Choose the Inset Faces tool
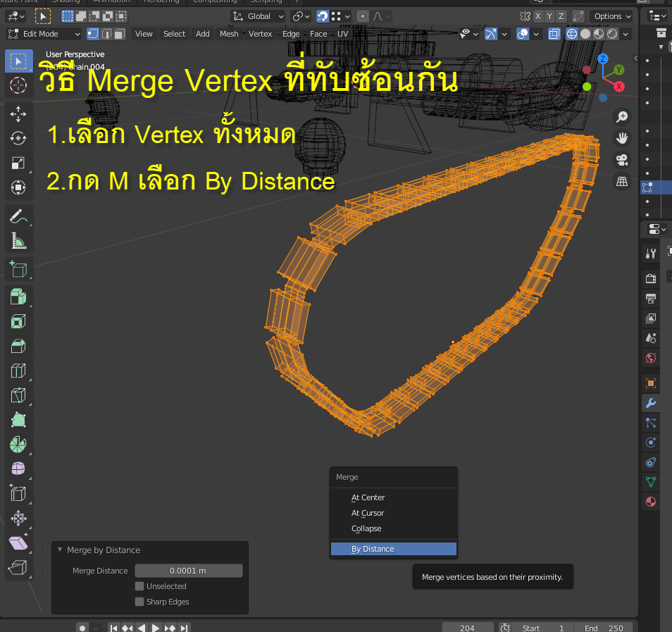 18,321
